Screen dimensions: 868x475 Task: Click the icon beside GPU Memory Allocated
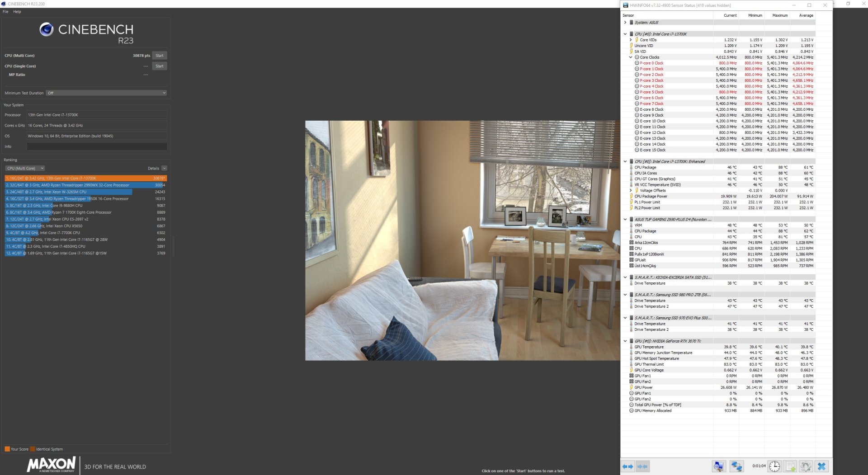[x=632, y=411]
